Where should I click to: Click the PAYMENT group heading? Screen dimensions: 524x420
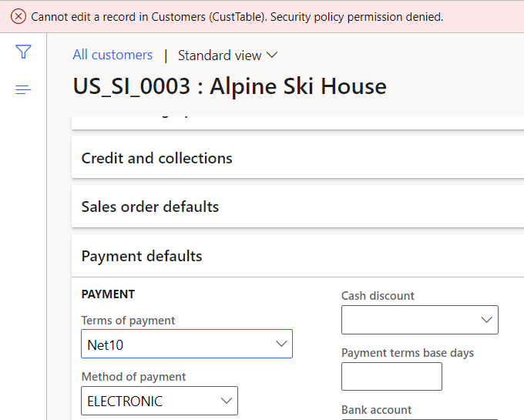108,294
